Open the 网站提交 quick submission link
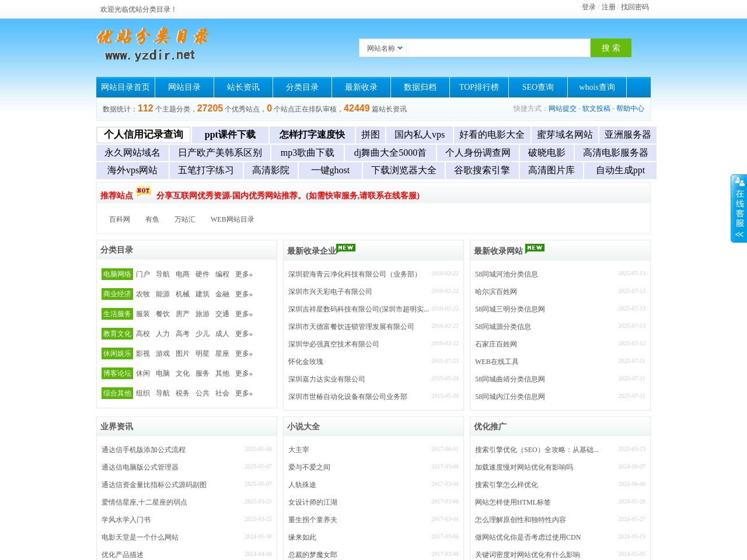Screen dimensions: 747x560 561,108
